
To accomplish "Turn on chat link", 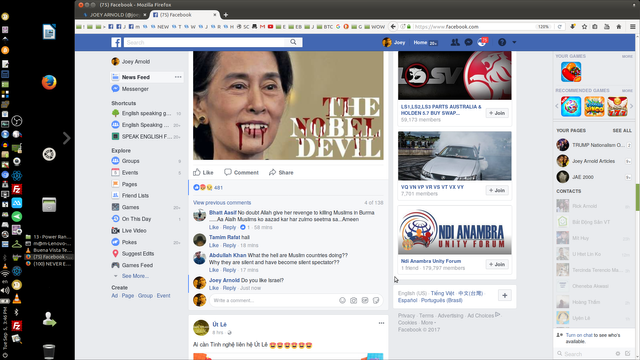I will [x=579, y=335].
